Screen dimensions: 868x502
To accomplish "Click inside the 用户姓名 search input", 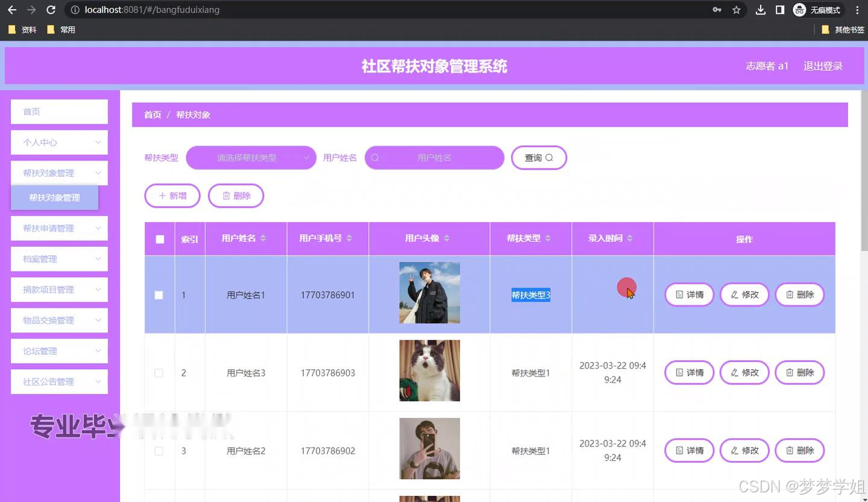I will click(434, 157).
